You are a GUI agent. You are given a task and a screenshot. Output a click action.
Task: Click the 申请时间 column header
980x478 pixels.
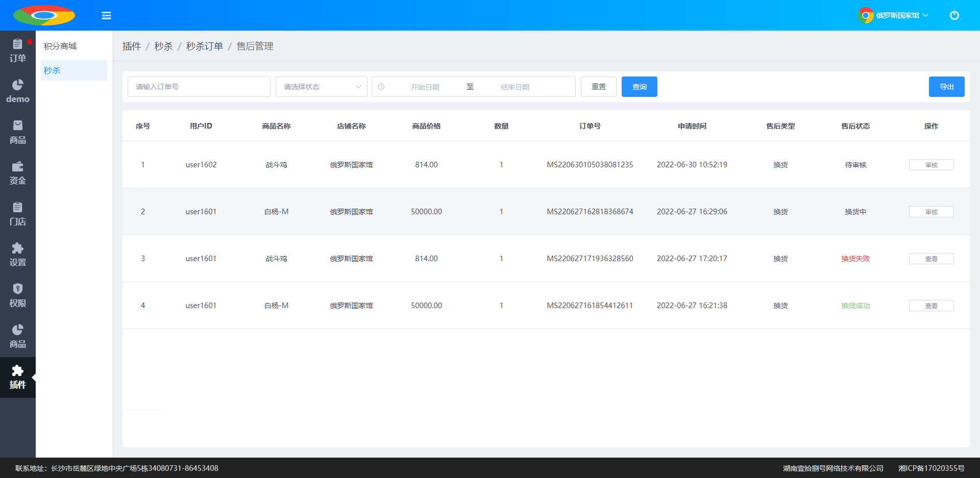(x=692, y=126)
